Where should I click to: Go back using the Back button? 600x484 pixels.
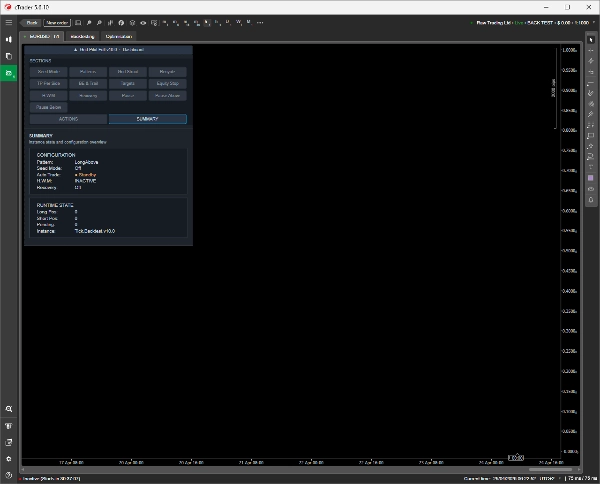tap(31, 23)
